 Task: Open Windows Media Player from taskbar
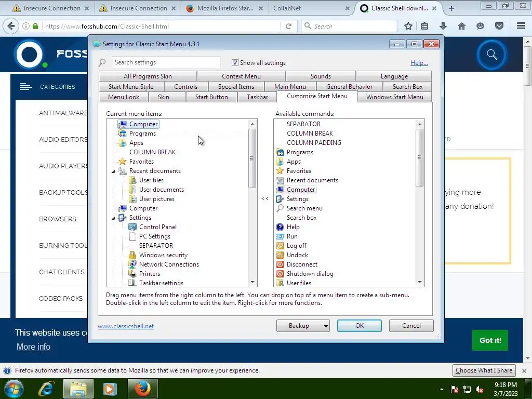tap(110, 389)
